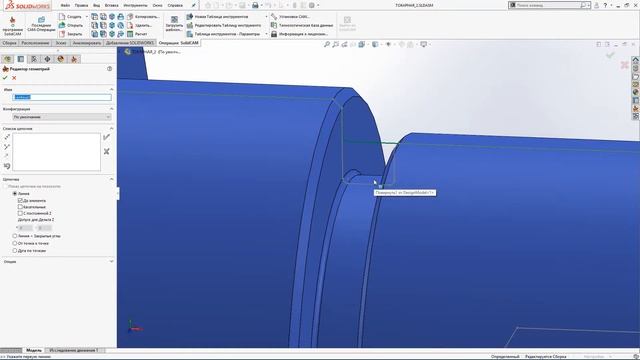Click the Создать new document icon
The height and width of the screenshot is (360, 640).
click(62, 17)
